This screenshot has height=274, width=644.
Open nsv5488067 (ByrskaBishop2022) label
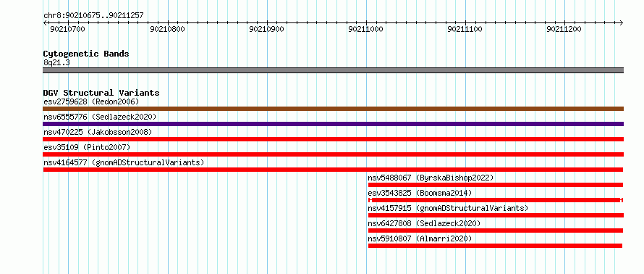[x=431, y=178]
